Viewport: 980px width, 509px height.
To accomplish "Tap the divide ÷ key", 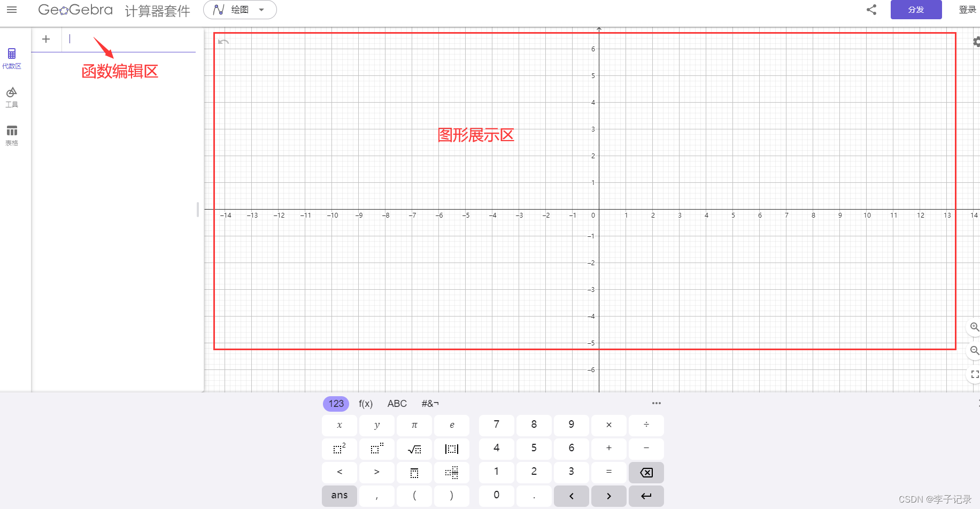I will pyautogui.click(x=646, y=425).
